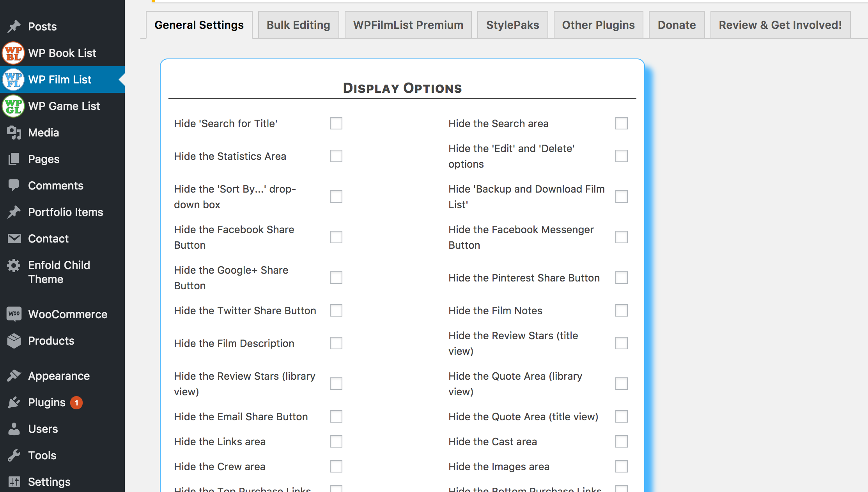Open Products using its box icon
Viewport: 868px width, 492px height.
click(14, 341)
